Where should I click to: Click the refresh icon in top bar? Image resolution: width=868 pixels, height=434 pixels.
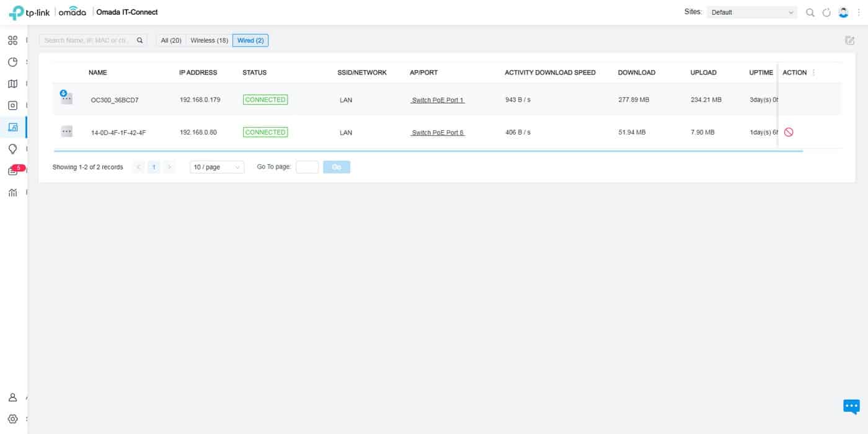[826, 12]
